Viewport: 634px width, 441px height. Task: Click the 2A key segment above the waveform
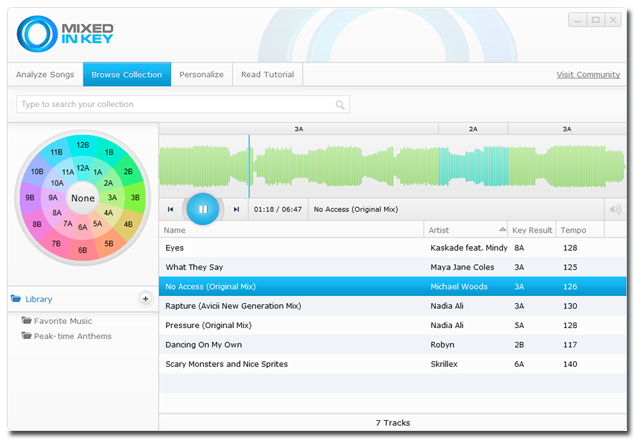pos(473,129)
